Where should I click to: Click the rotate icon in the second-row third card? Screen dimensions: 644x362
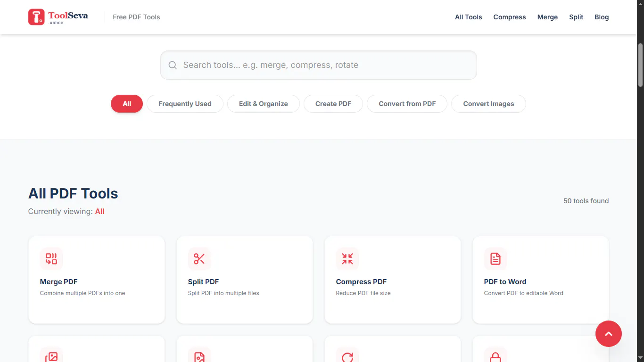(347, 356)
